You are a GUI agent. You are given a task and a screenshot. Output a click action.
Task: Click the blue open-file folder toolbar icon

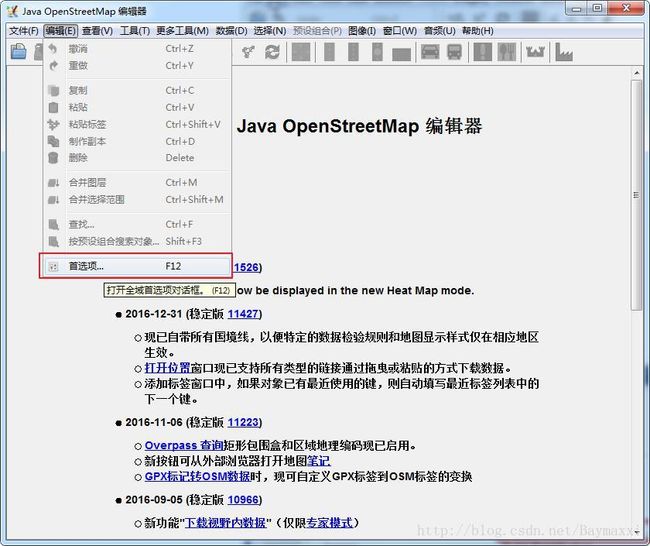tap(19, 52)
